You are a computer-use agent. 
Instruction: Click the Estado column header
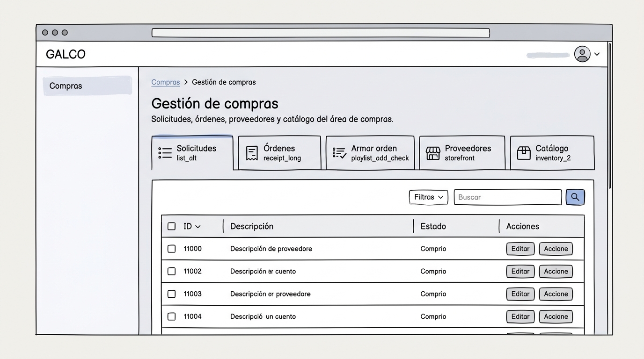tap(433, 226)
